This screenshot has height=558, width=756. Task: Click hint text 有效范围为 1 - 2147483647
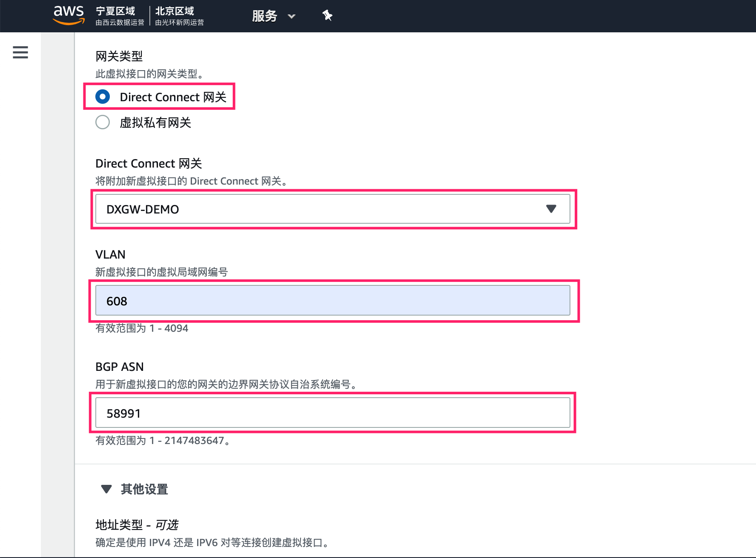163,441
